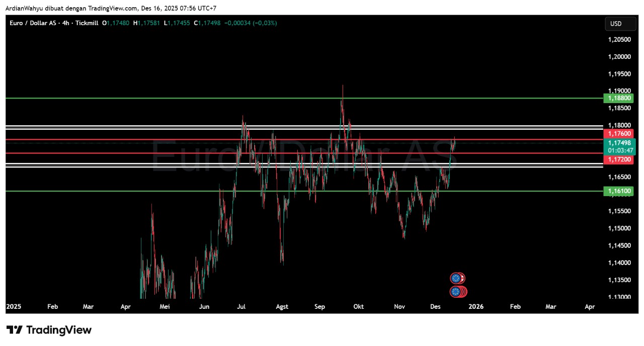Click the upper EU flag economic event icon
This screenshot has width=644, height=346.
coord(456,278)
